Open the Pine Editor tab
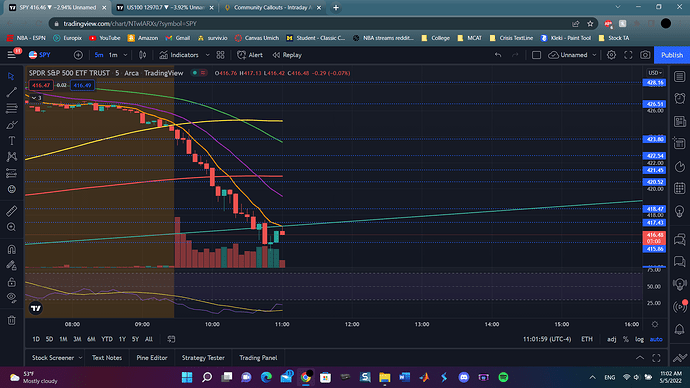The height and width of the screenshot is (388, 690). pyautogui.click(x=152, y=358)
